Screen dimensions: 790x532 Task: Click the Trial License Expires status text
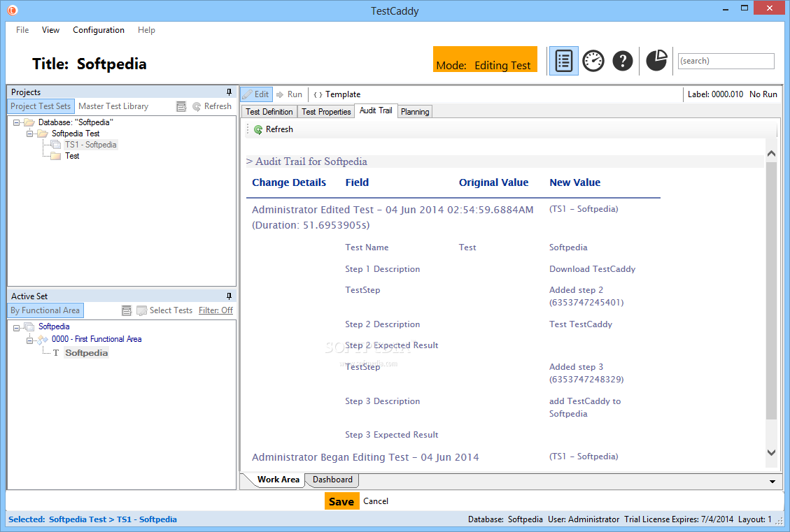(x=679, y=519)
